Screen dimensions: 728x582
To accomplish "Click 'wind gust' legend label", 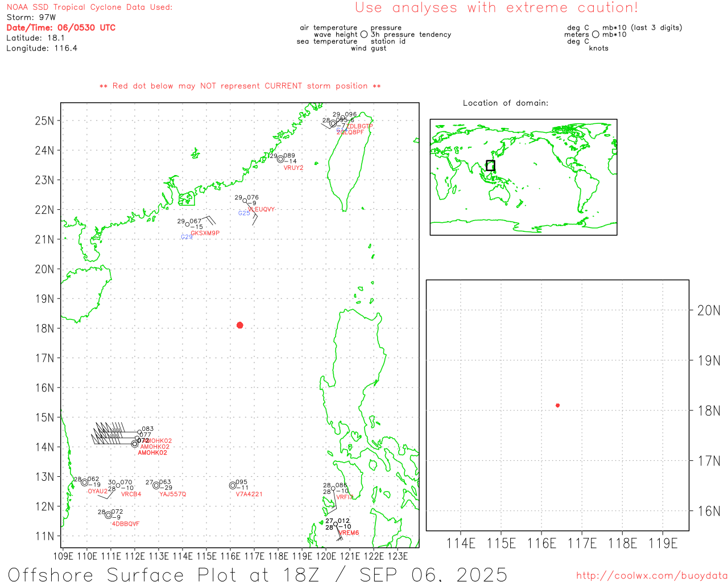I will tap(369, 48).
